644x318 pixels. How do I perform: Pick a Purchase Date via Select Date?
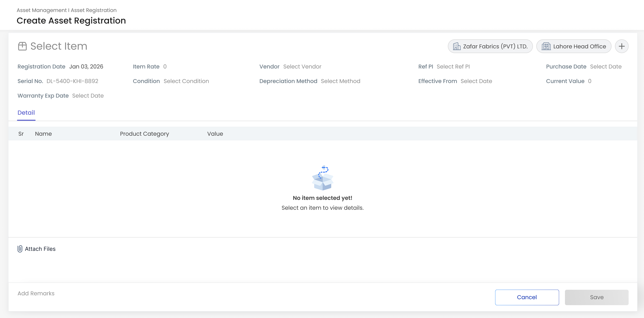click(x=606, y=67)
